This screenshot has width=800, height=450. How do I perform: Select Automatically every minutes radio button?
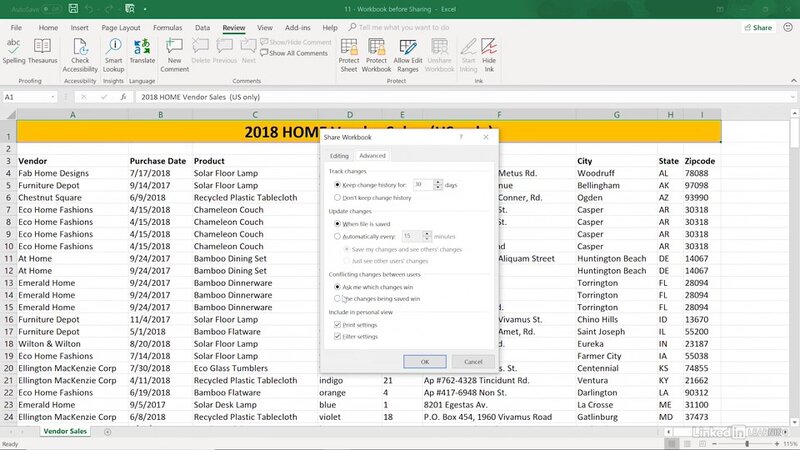point(337,236)
